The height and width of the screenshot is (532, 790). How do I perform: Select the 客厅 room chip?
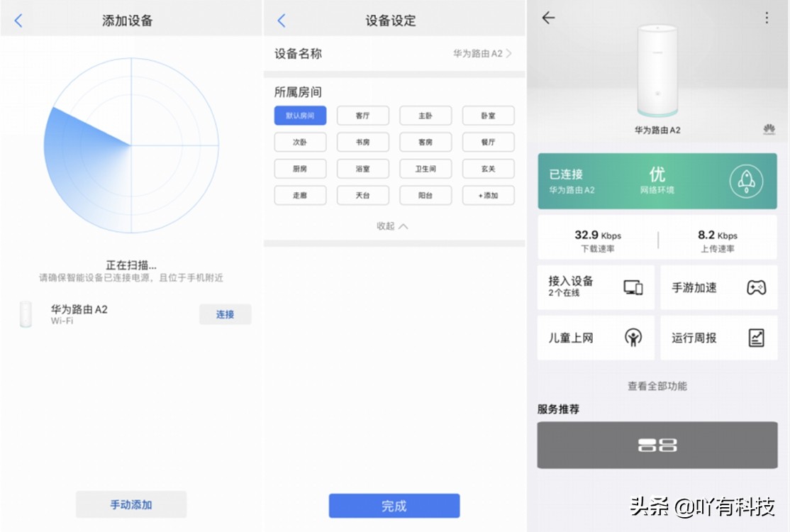362,115
